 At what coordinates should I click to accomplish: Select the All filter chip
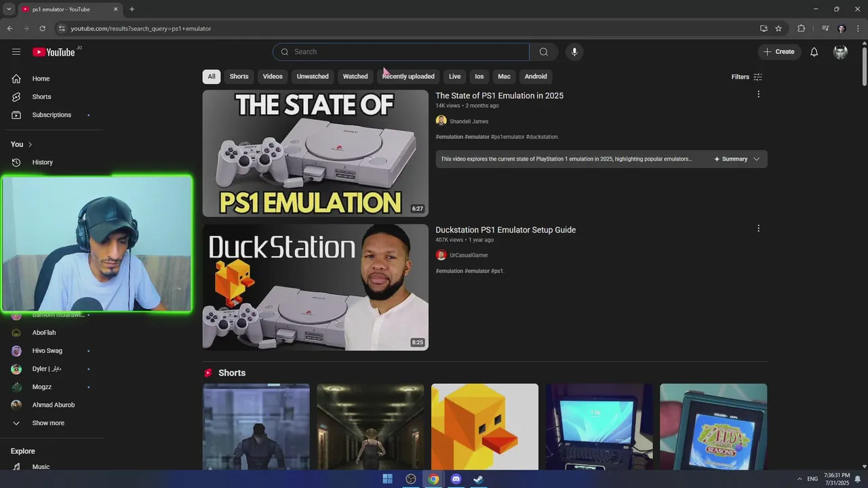[212, 77]
